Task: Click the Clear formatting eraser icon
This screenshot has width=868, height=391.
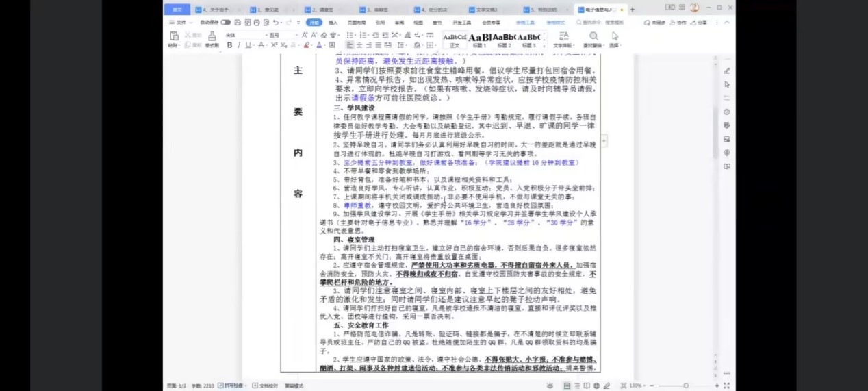Action: click(324, 35)
